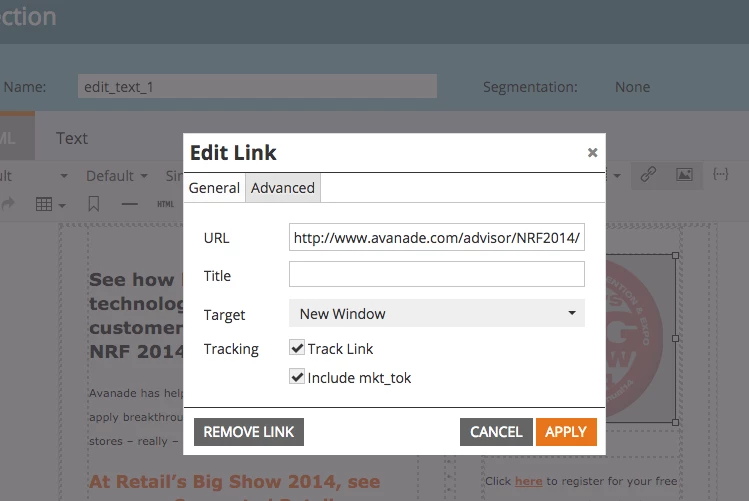Click the 'here' register link
Image resolution: width=749 pixels, height=501 pixels.
[x=528, y=481]
